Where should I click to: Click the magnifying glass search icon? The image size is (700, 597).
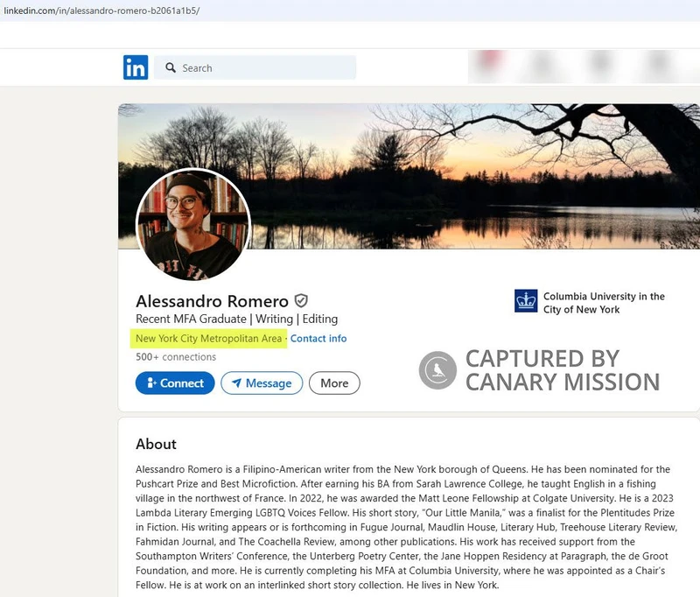pyautogui.click(x=171, y=67)
